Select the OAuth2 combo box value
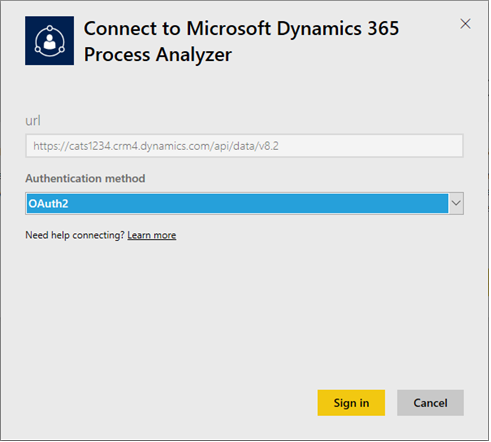 237,203
